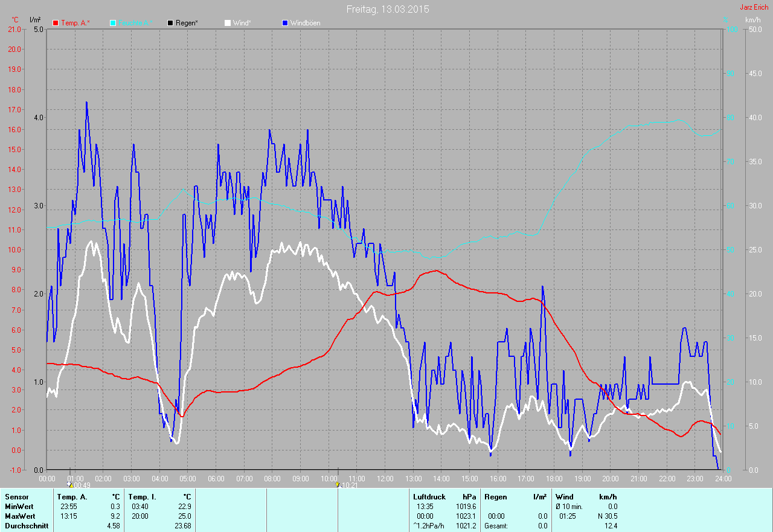Click the black Regen legend swatch
Image resolution: width=773 pixels, height=532 pixels.
coord(170,23)
